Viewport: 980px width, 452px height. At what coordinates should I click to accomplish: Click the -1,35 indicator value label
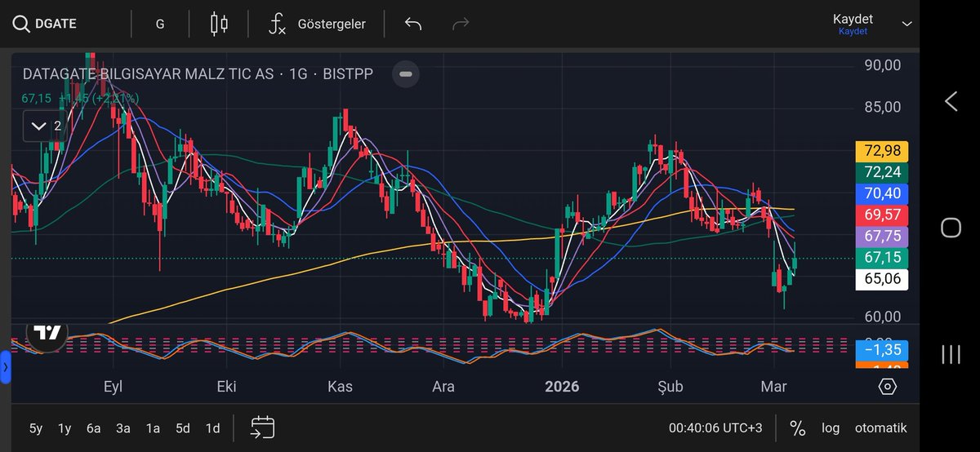pyautogui.click(x=881, y=350)
